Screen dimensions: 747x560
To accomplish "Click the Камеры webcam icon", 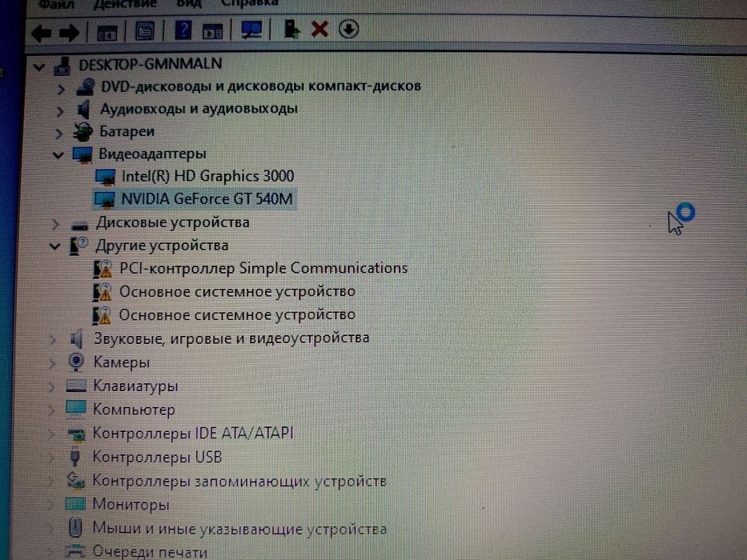I will [76, 362].
